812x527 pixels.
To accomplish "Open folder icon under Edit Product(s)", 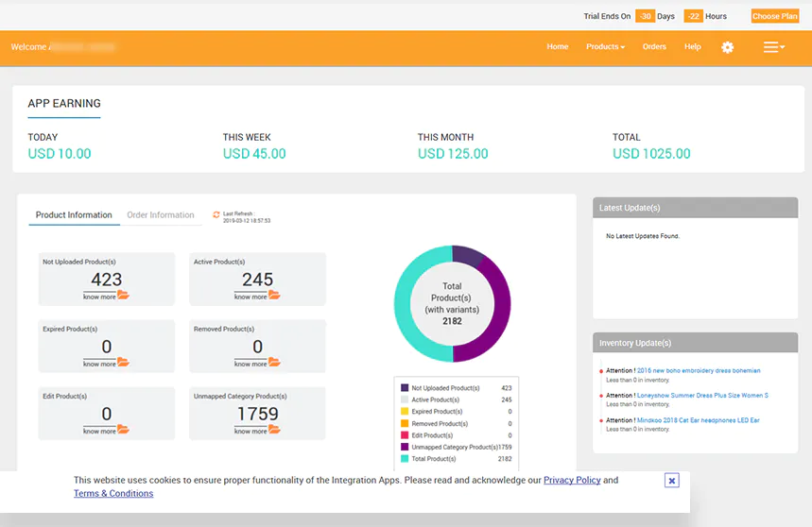I will coord(123,430).
